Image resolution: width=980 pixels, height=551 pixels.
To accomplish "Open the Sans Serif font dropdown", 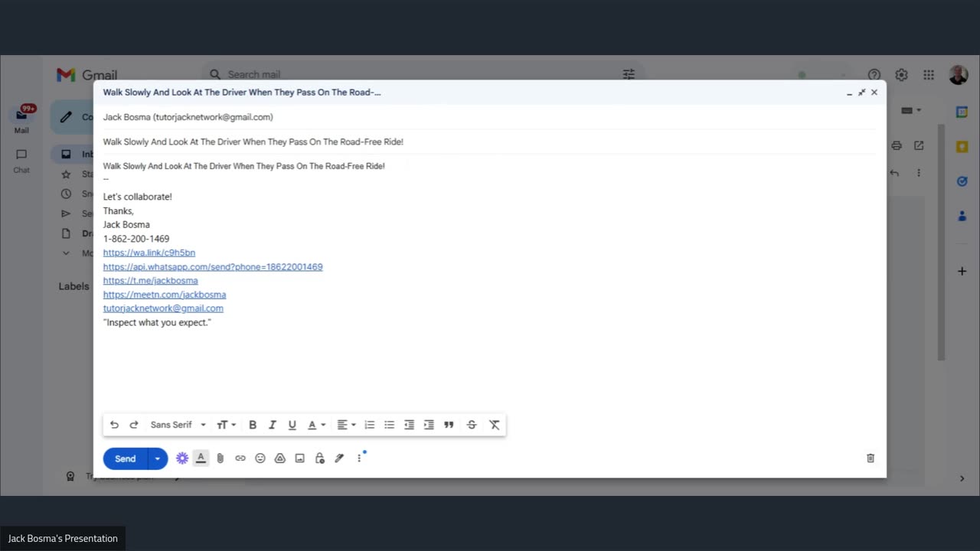I will [178, 425].
